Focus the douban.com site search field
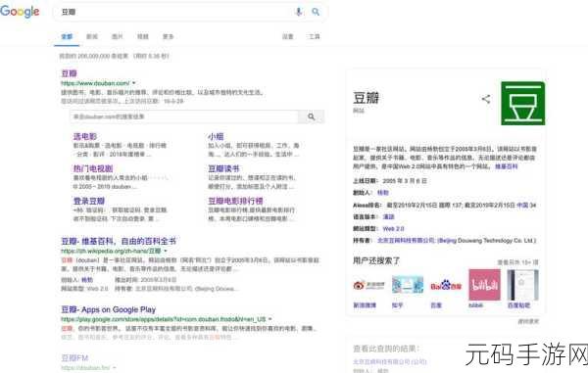The image size is (588, 373). (184, 117)
